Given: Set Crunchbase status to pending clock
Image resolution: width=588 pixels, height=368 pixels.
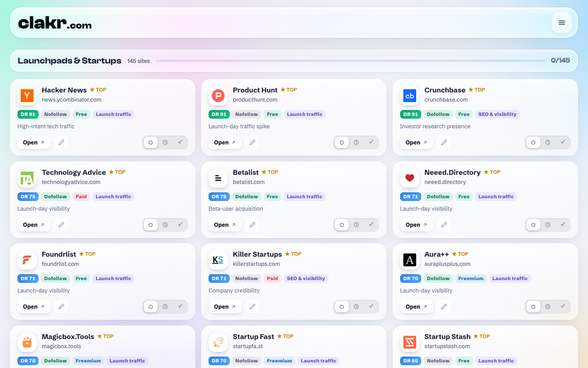Looking at the screenshot, I should pos(548,143).
